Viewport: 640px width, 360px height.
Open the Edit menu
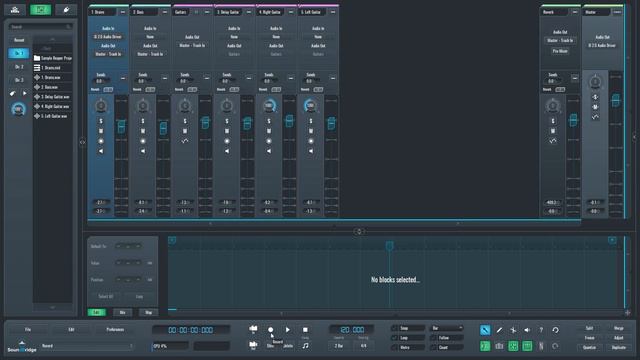click(71, 329)
